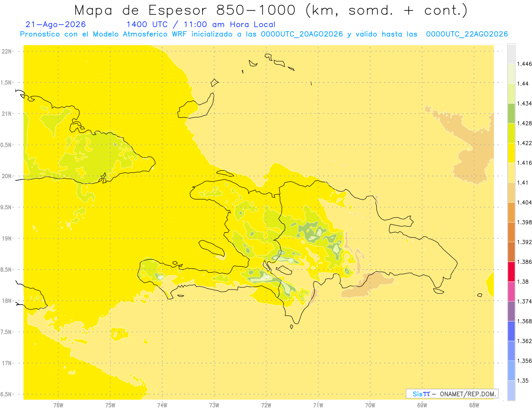Screen dimensions: 532x411
Task: Click the 18N latitude label
Action: coord(7,301)
